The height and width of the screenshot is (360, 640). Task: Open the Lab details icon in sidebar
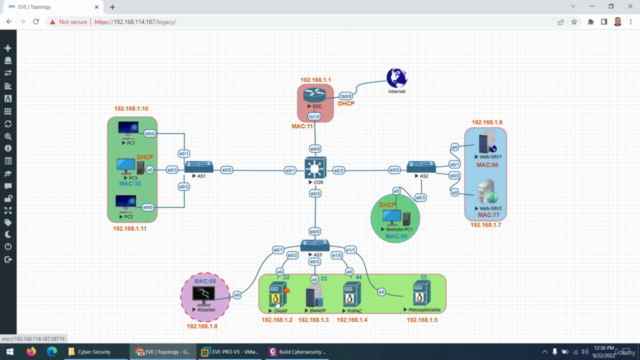click(x=8, y=161)
